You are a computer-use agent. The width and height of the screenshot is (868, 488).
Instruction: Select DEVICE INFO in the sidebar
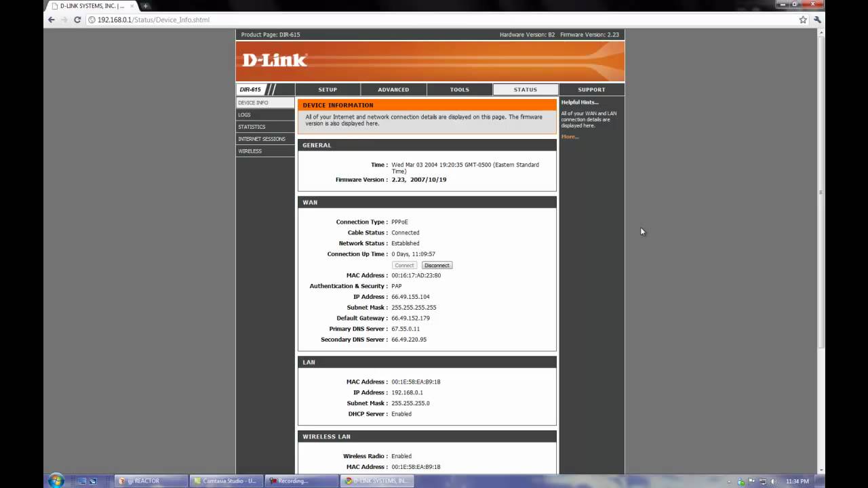(x=265, y=103)
